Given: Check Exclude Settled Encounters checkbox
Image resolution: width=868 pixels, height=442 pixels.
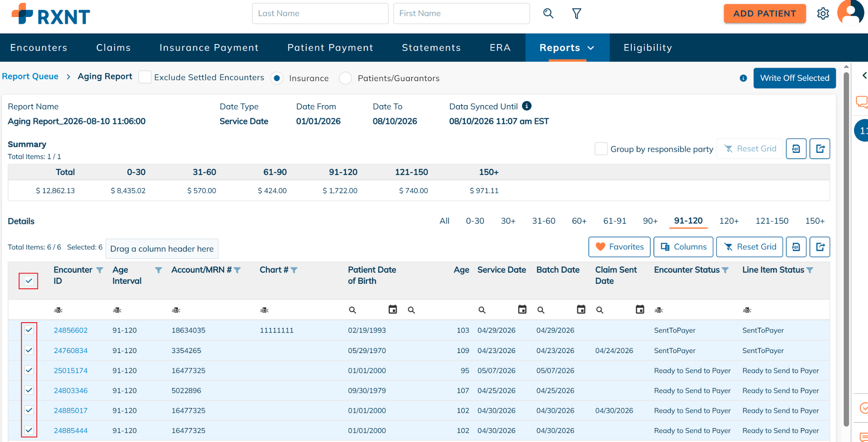Looking at the screenshot, I should click(145, 77).
